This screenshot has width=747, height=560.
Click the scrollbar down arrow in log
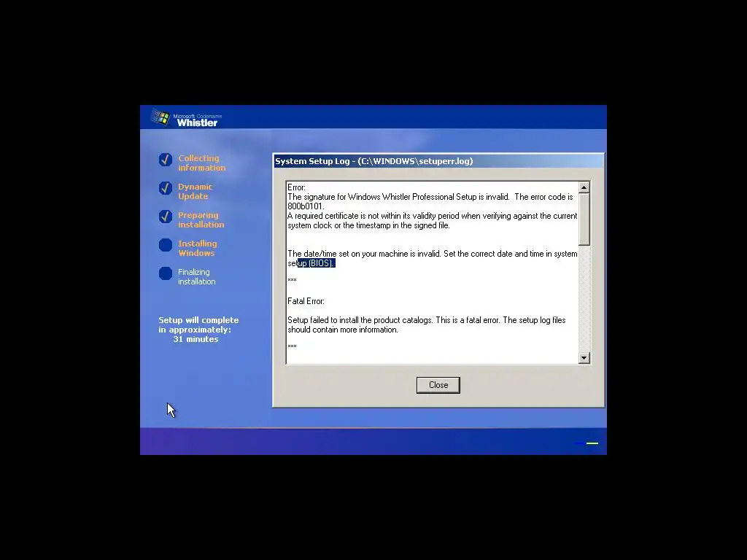pyautogui.click(x=584, y=357)
